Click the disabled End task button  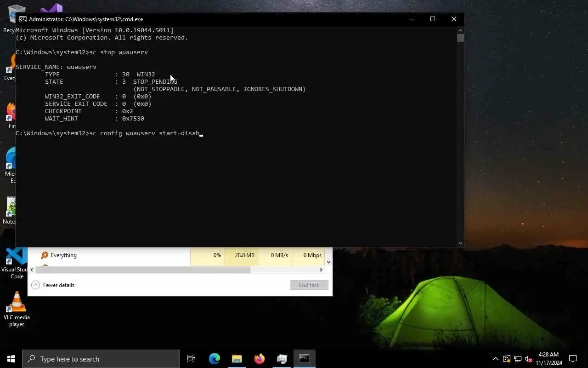point(309,285)
